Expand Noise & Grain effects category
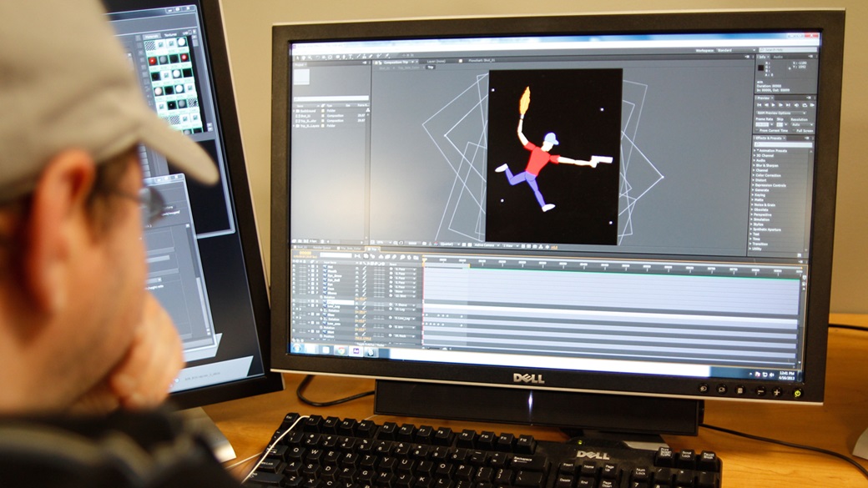 click(753, 204)
